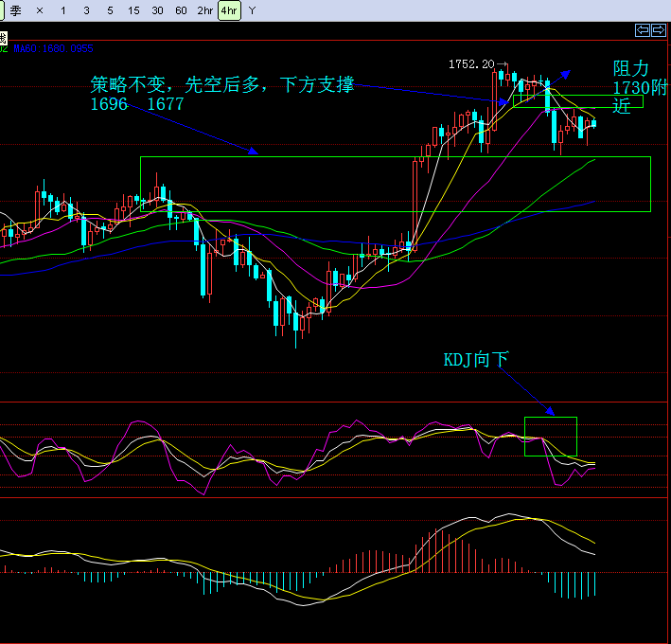Switch to the 1-minute timeframe
This screenshot has height=644, width=671.
[63, 10]
